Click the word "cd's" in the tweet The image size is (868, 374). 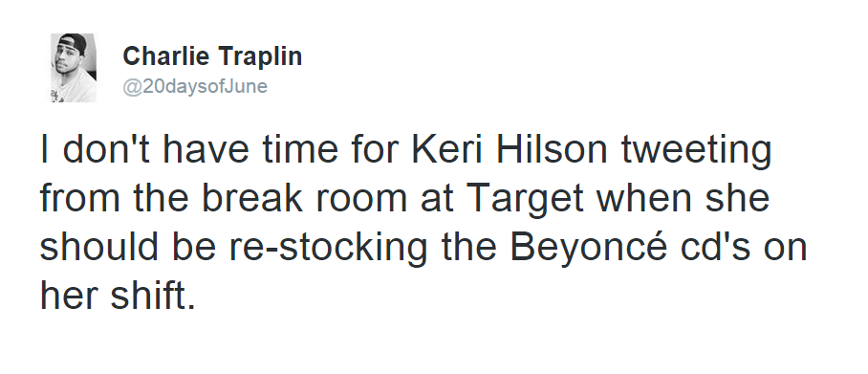pyautogui.click(x=716, y=247)
